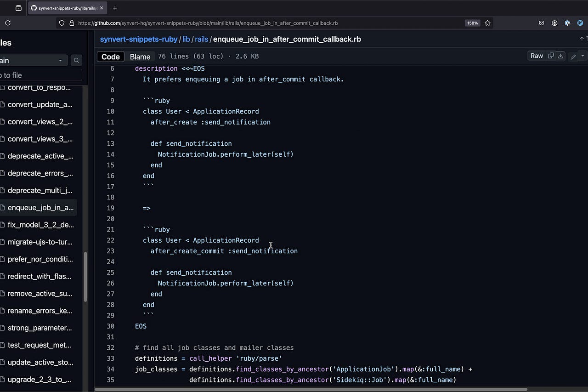Image resolution: width=588 pixels, height=392 pixels.
Task: Open more edit options dropdown arrow
Action: 582,56
